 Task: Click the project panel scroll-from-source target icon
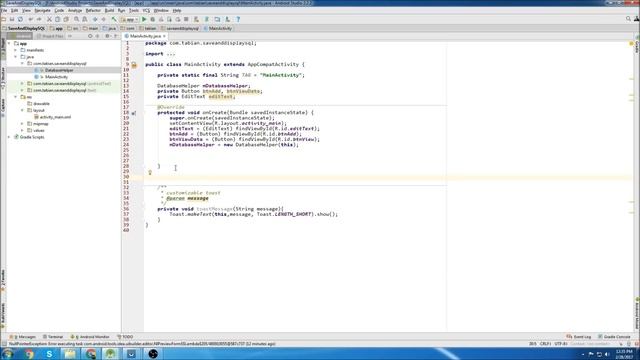(x=90, y=36)
